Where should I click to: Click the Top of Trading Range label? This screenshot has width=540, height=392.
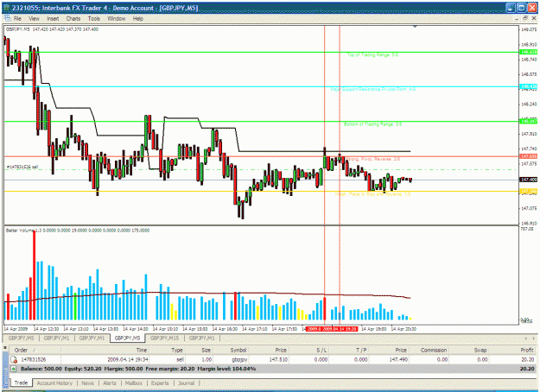coord(372,54)
